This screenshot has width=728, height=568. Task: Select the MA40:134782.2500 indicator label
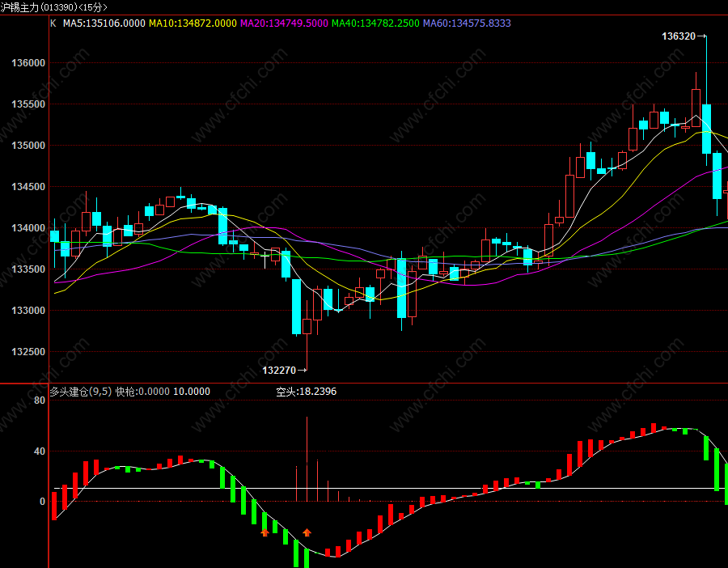click(x=375, y=23)
